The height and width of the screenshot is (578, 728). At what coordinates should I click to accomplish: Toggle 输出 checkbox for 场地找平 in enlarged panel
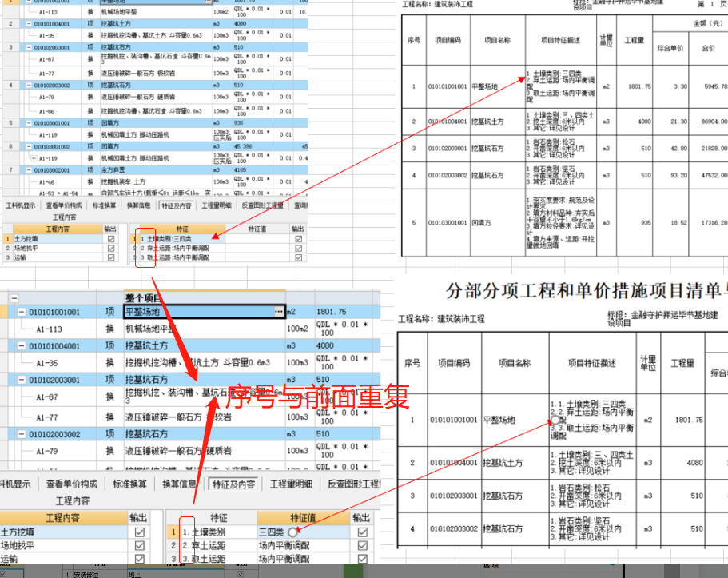coord(139,545)
